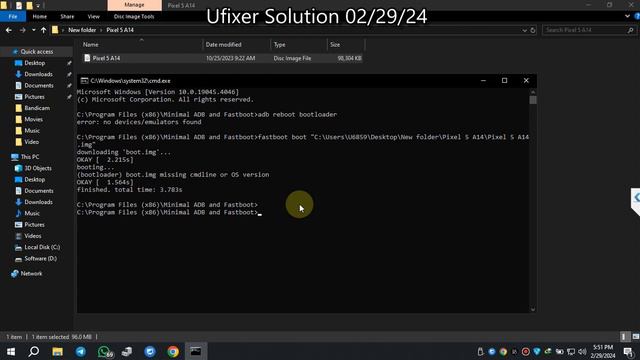The width and height of the screenshot is (640, 360).
Task: Sort by Date modified column header
Action: point(223,44)
